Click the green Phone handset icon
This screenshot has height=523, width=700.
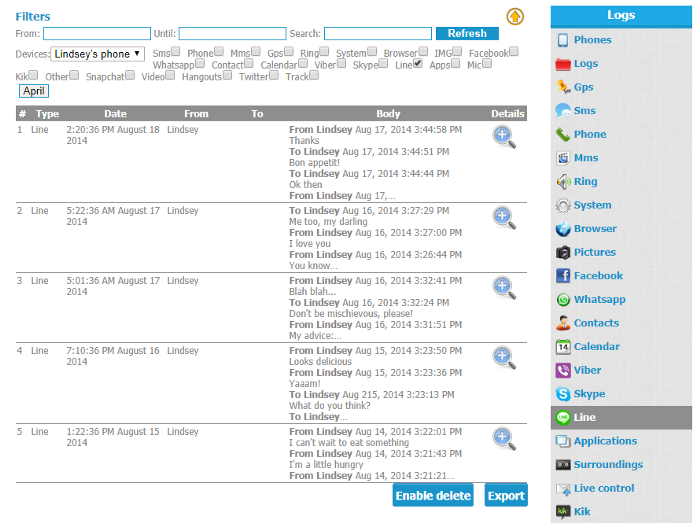pyautogui.click(x=563, y=134)
